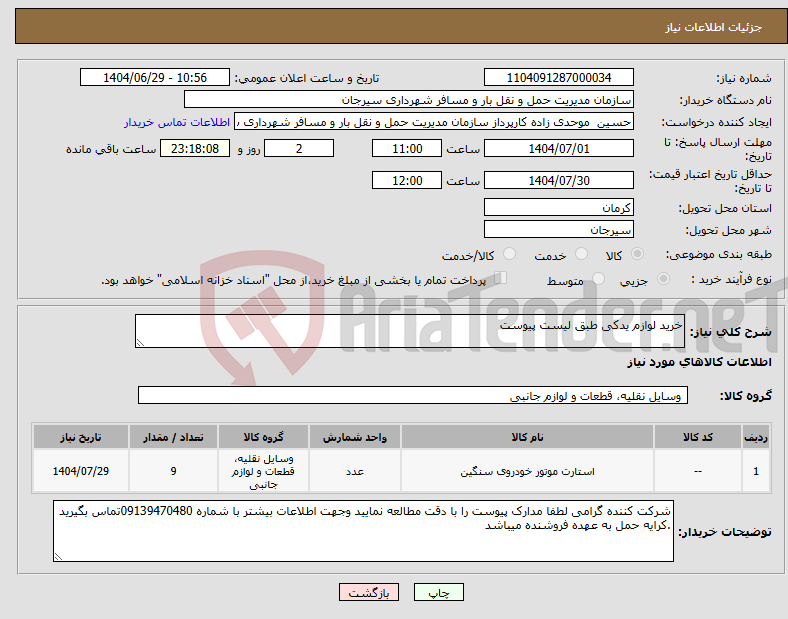Click the واحد شمارش column header
788x619 pixels.
(355, 437)
